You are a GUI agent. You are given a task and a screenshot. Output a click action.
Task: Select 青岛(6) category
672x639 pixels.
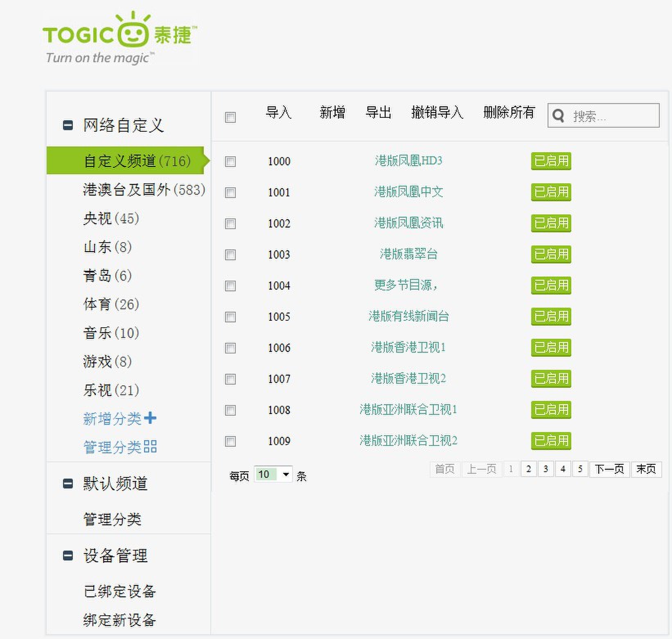107,275
